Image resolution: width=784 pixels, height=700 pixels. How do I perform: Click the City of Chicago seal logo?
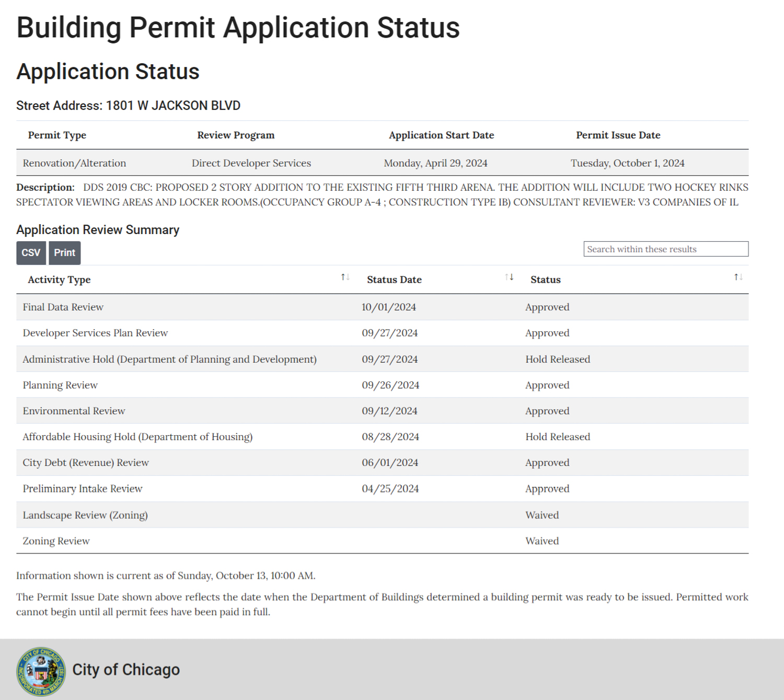click(41, 671)
